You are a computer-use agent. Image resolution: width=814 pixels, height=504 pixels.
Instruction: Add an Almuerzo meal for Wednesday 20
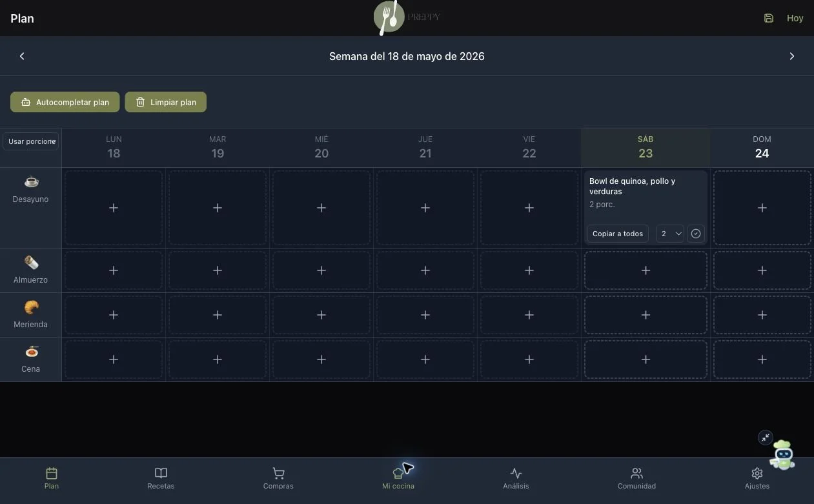coord(321,270)
